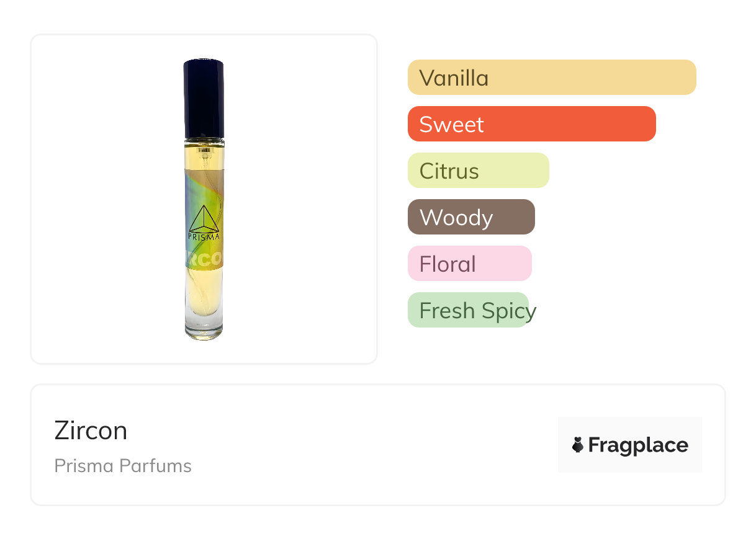Pick the brown Woody accord bar

470,217
